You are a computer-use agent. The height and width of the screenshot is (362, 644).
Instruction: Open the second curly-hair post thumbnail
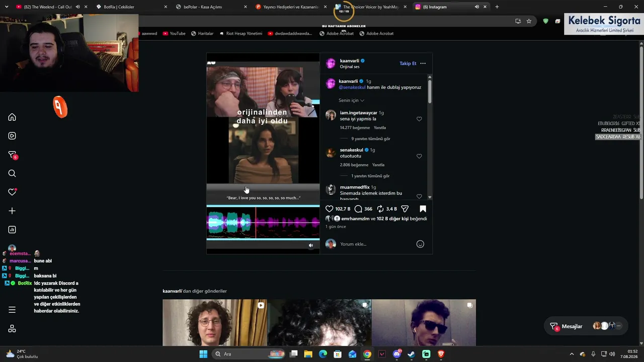click(319, 323)
